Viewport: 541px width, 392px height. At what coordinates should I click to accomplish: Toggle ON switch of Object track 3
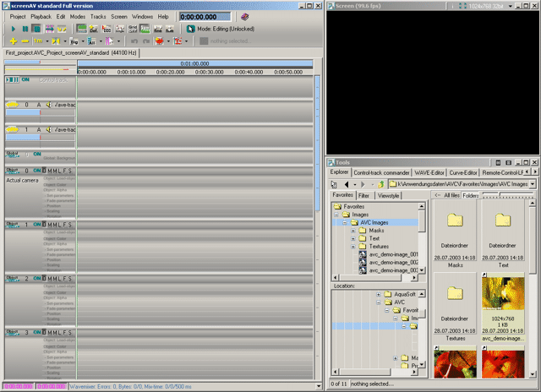click(37, 332)
